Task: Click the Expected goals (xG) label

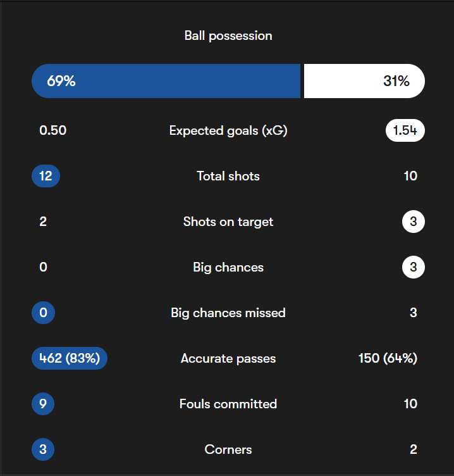Action: [228, 131]
